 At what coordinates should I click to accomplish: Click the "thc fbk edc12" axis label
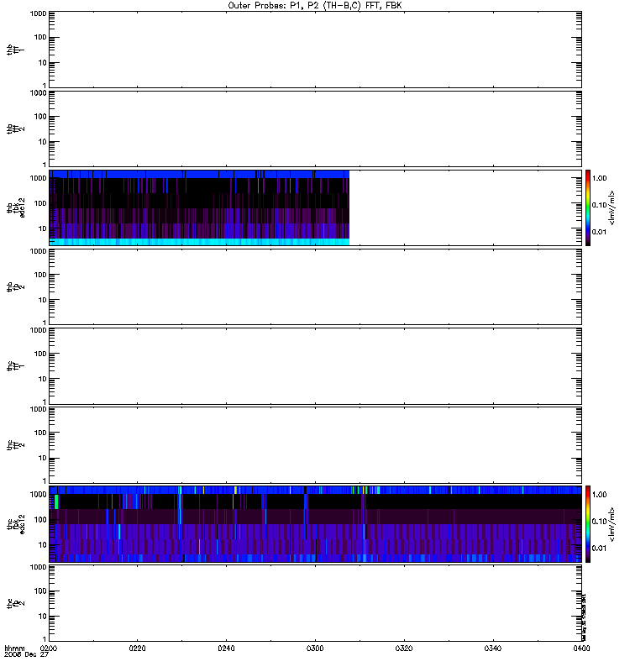pyautogui.click(x=15, y=524)
